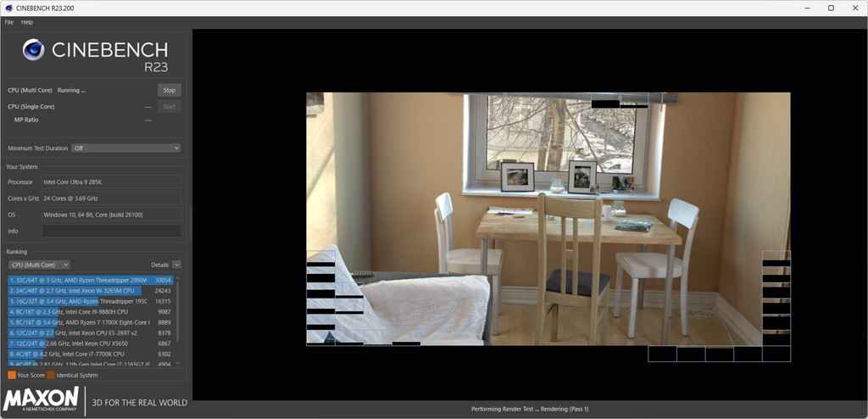This screenshot has height=419, width=868.
Task: Expand the ranking Details arrow
Action: [x=176, y=265]
